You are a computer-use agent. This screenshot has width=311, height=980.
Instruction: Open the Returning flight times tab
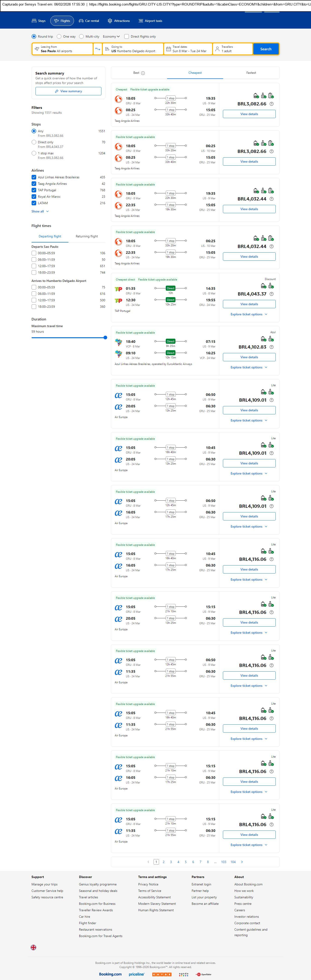pos(87,236)
